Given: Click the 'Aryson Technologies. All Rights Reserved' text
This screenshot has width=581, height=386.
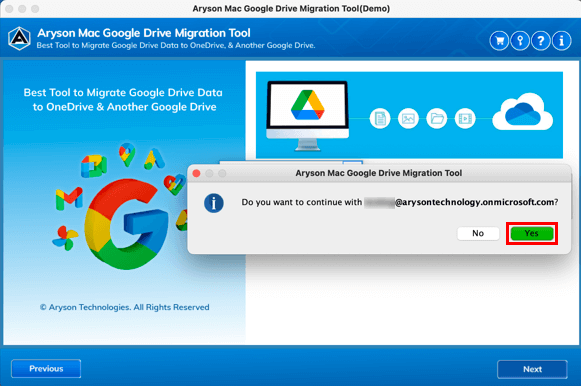Looking at the screenshot, I should point(125,307).
